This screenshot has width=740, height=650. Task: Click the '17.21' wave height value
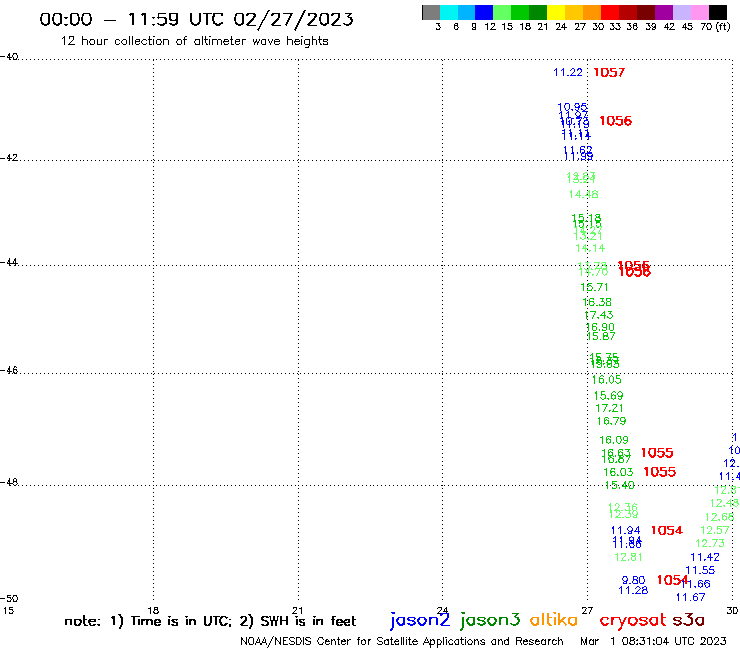(x=609, y=408)
